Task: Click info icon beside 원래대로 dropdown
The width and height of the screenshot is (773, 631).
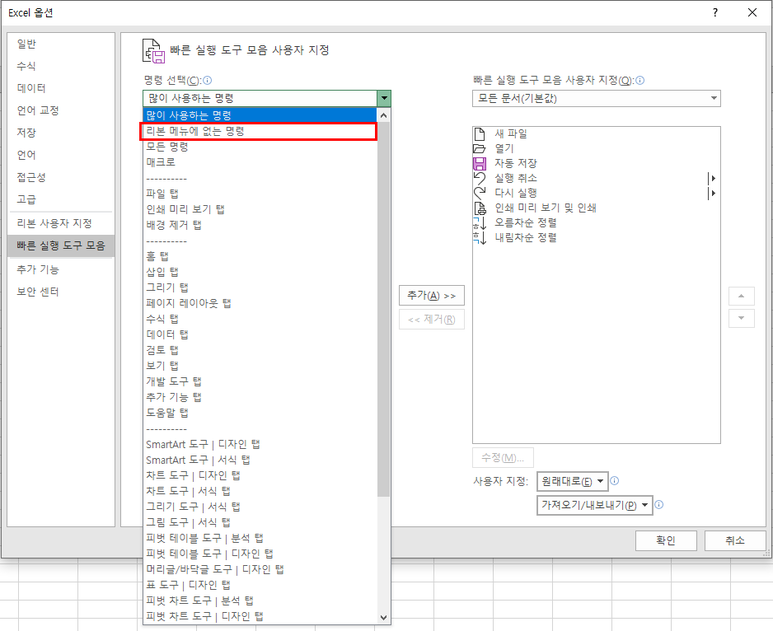Action: tap(615, 481)
